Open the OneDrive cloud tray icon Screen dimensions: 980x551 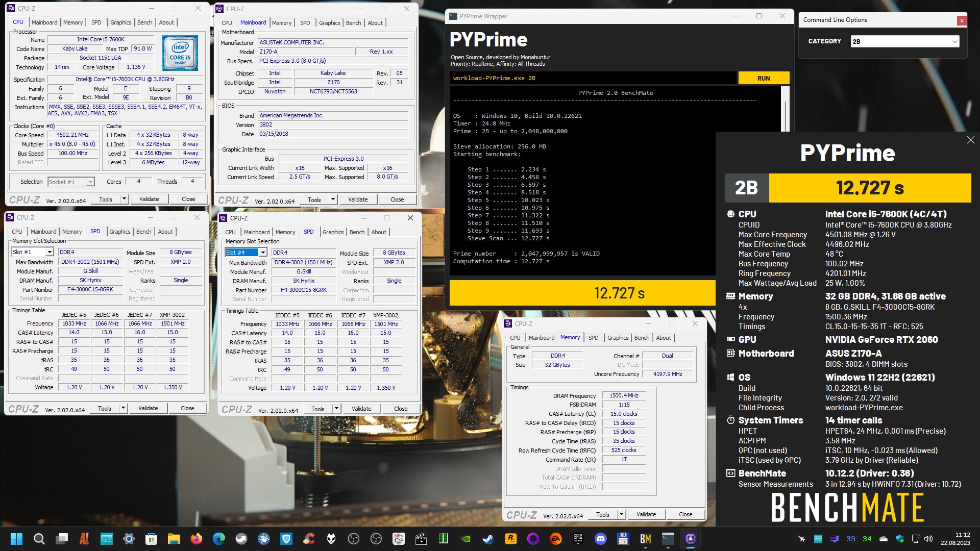pyautogui.click(x=884, y=539)
